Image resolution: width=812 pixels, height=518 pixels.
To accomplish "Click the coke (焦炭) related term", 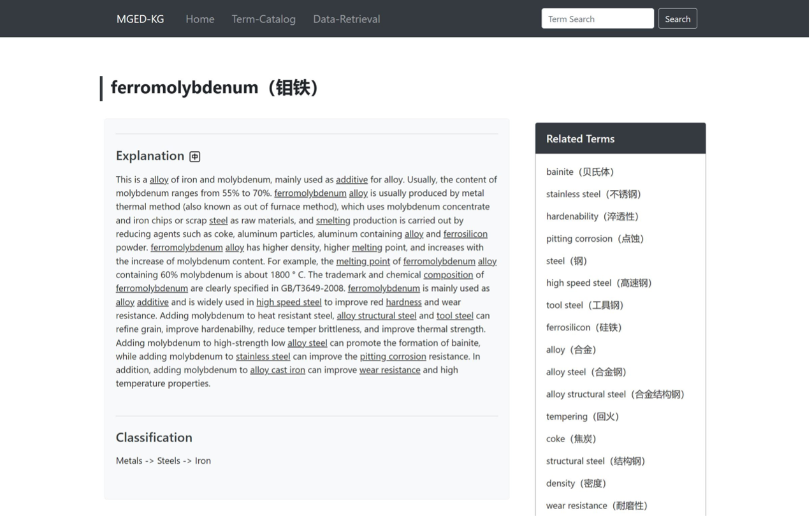I will click(x=570, y=439).
